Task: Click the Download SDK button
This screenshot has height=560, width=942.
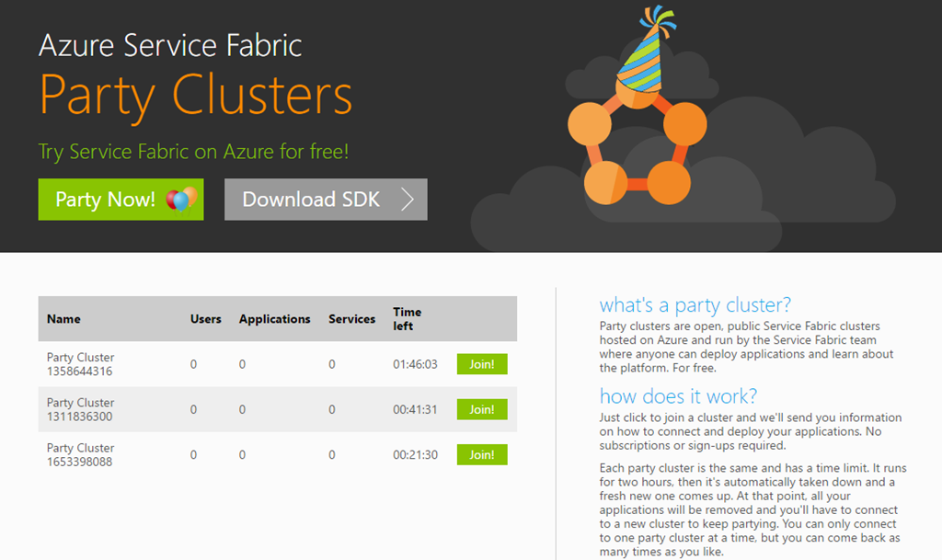Action: click(326, 200)
